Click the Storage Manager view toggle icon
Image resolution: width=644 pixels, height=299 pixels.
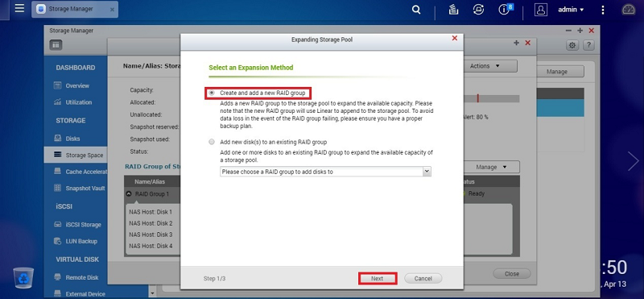click(56, 45)
